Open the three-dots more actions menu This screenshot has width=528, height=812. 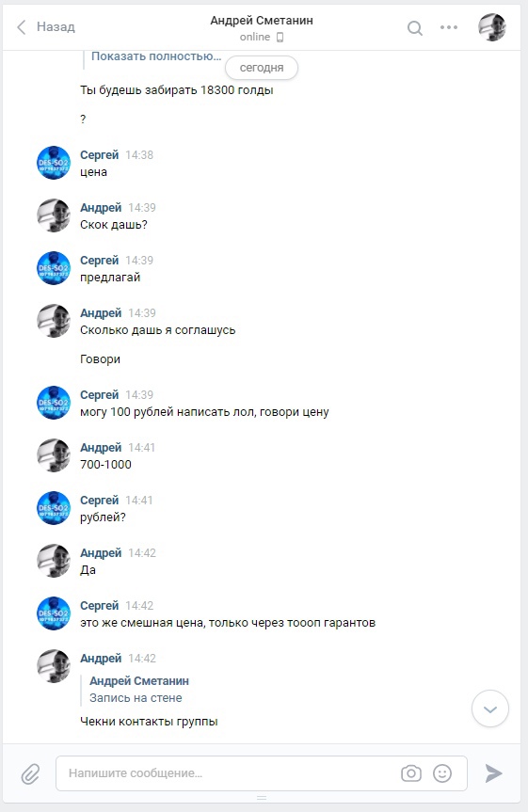coord(449,27)
